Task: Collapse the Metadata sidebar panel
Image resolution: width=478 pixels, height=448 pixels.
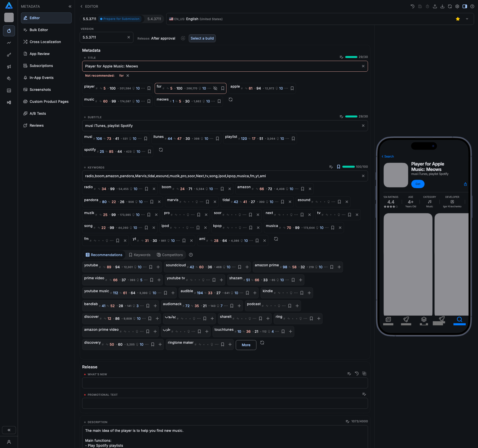Action: pyautogui.click(x=70, y=6)
